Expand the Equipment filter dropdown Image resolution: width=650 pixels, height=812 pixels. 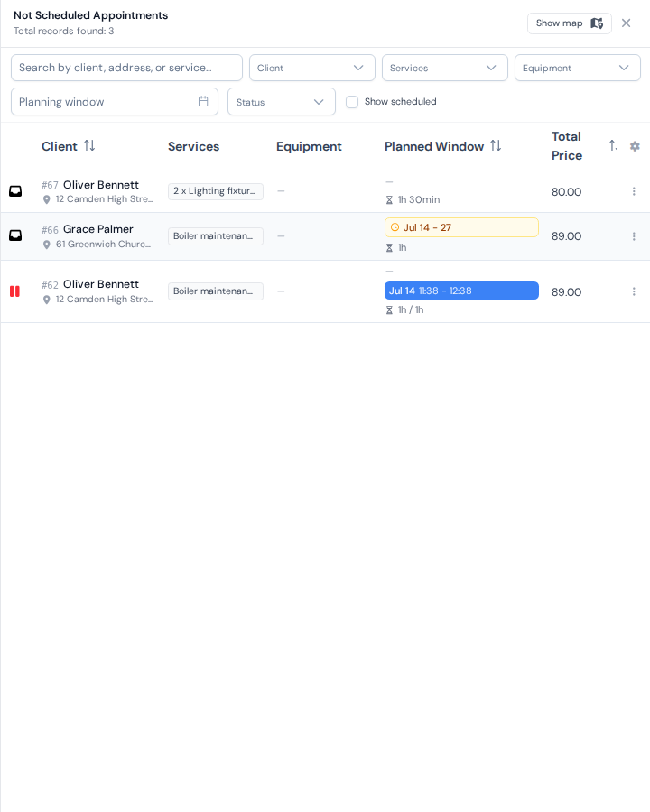(578, 68)
